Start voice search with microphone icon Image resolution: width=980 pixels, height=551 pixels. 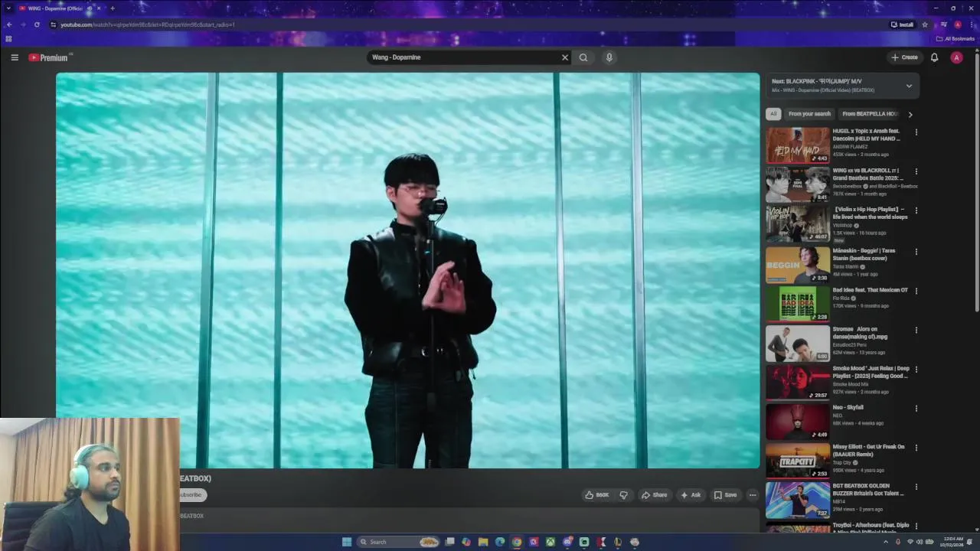point(609,57)
